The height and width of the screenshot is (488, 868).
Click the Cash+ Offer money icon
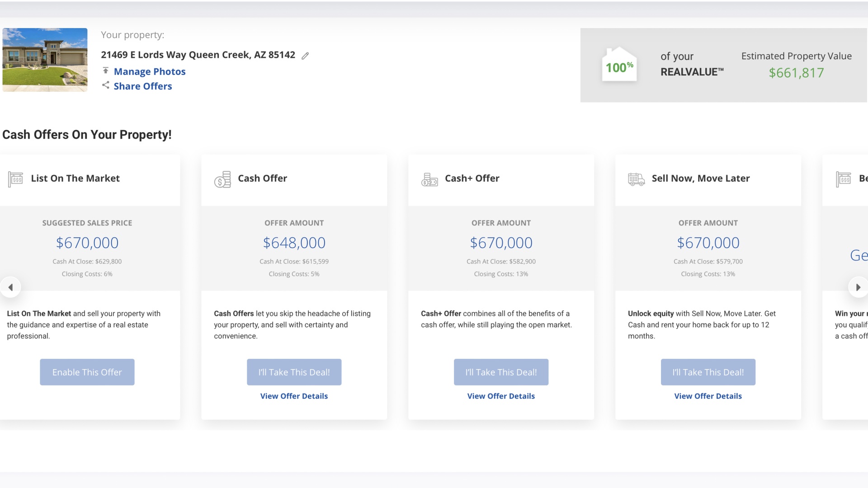point(429,180)
